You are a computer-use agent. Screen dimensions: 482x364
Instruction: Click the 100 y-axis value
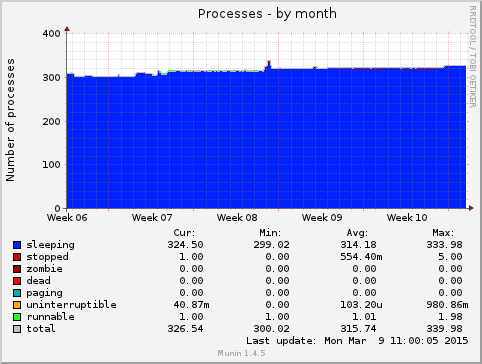click(x=51, y=165)
